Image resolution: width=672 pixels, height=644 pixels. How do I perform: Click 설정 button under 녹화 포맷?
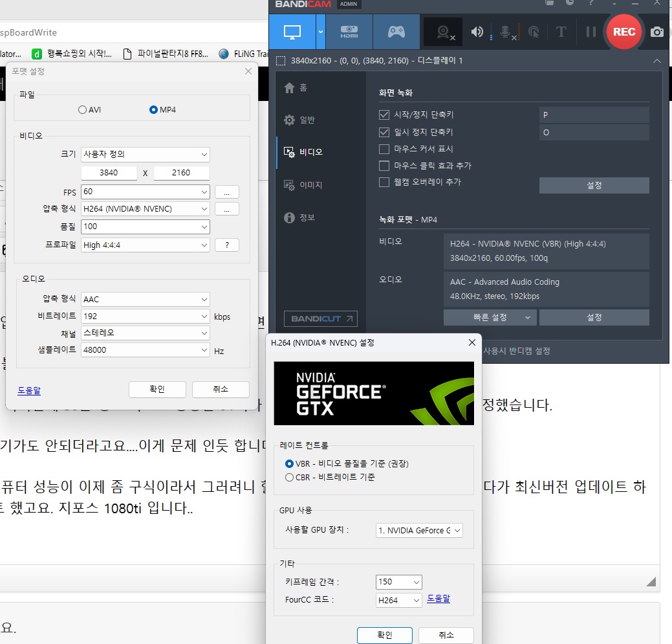594,317
